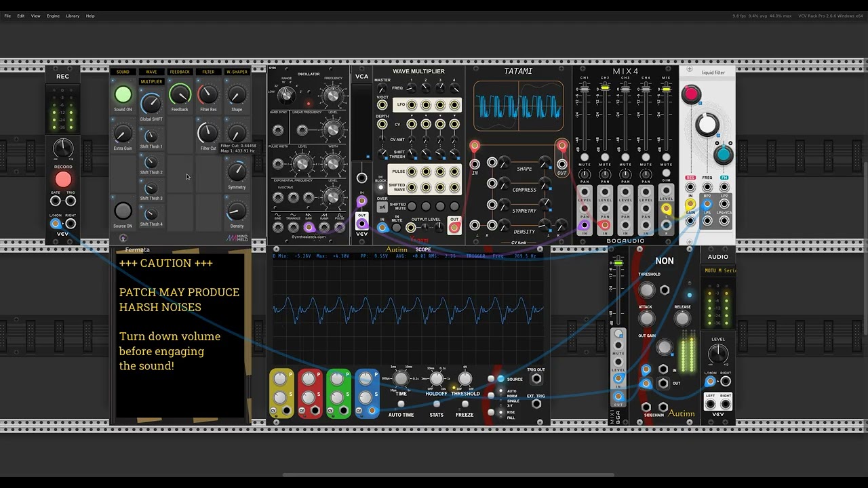
Task: Click the Extra Gain knob
Action: click(x=123, y=134)
